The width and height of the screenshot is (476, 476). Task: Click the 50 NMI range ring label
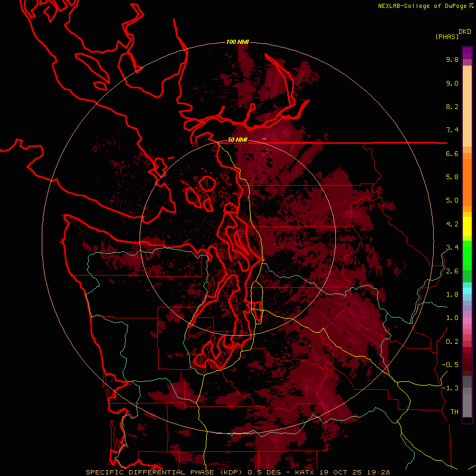click(237, 140)
